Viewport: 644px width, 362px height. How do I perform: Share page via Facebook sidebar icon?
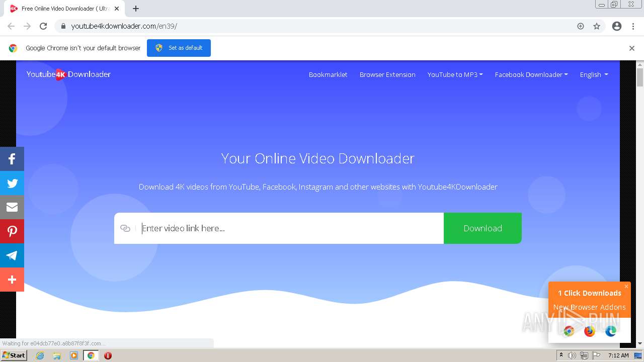pyautogui.click(x=12, y=159)
